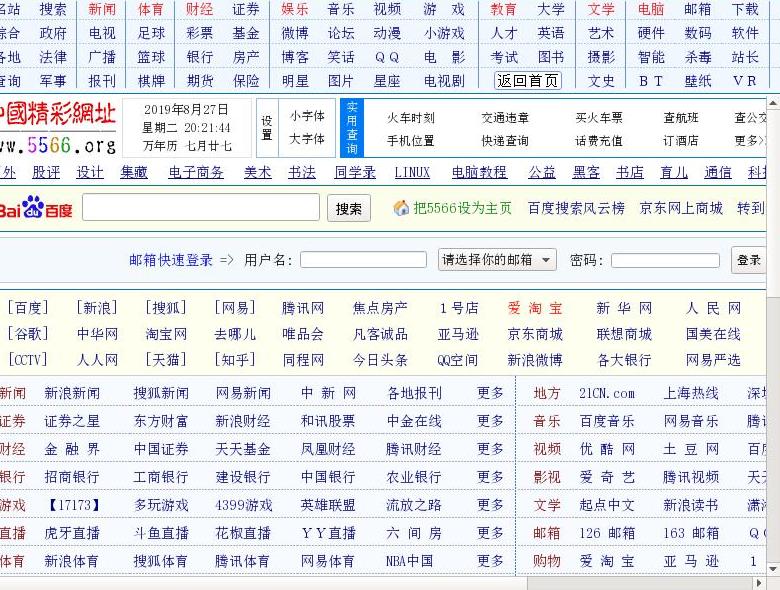Open 起点中文 link
The image size is (780, 590).
click(x=607, y=505)
